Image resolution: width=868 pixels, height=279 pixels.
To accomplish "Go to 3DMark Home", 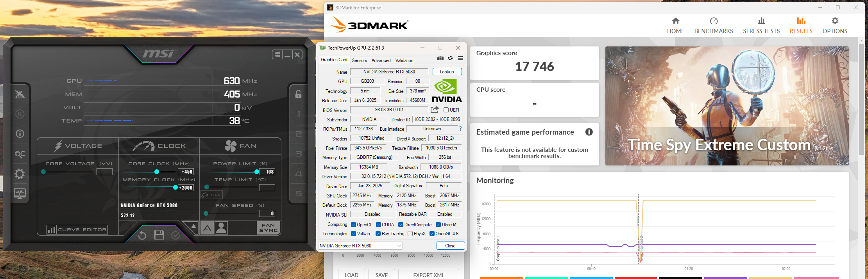I will pos(676,25).
